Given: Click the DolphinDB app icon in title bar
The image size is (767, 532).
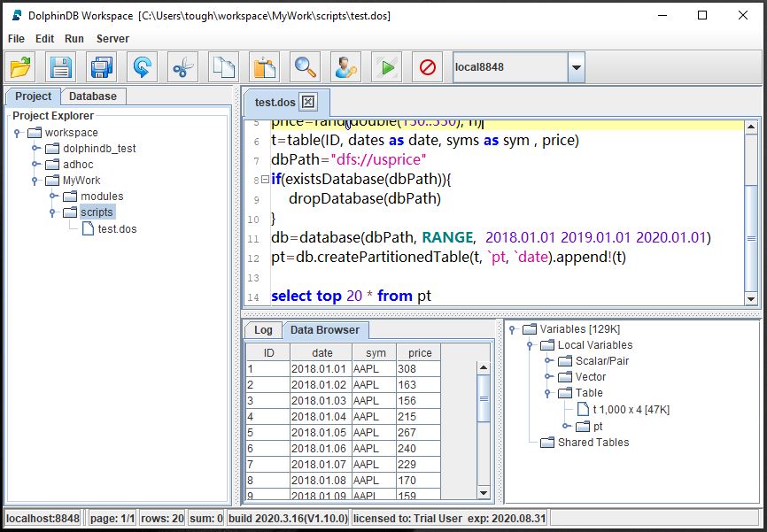Looking at the screenshot, I should tap(17, 15).
